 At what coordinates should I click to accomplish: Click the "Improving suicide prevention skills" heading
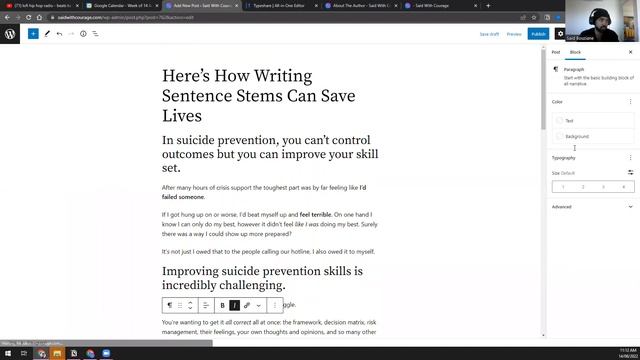262,278
